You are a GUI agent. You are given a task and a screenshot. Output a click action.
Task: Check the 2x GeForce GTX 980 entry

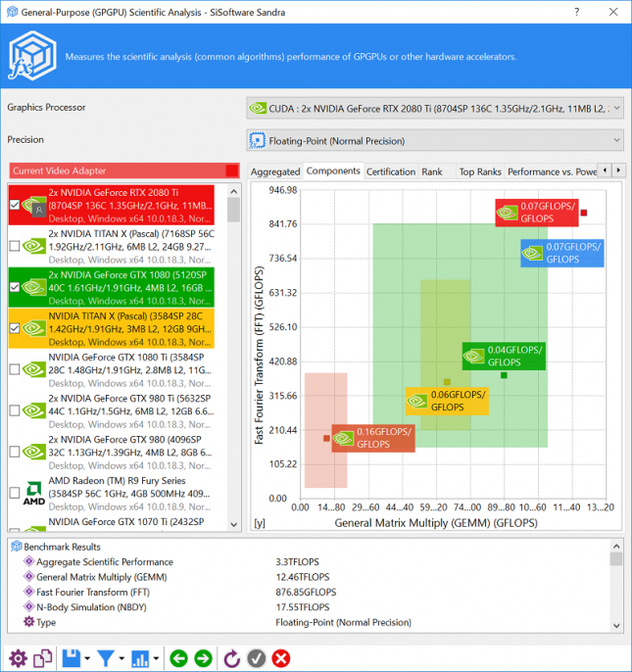tap(15, 452)
